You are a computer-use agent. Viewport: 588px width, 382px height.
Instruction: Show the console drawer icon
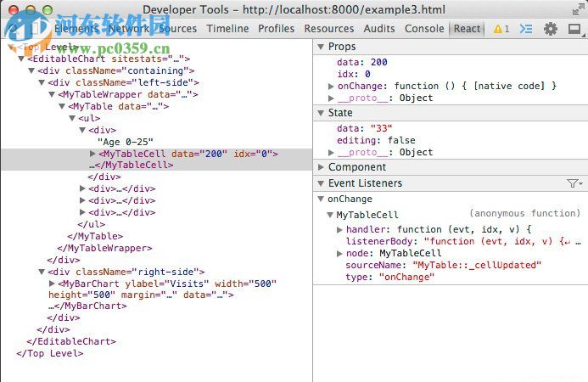526,29
